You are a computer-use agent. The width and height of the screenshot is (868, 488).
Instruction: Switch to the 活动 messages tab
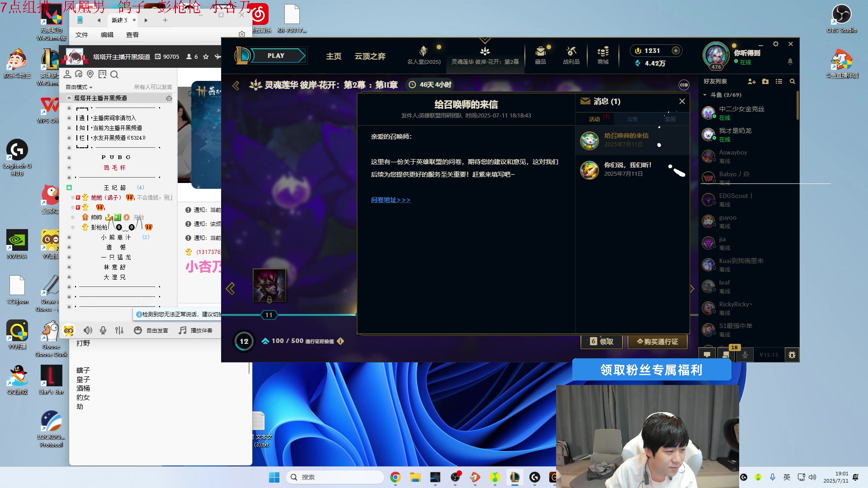tap(594, 119)
